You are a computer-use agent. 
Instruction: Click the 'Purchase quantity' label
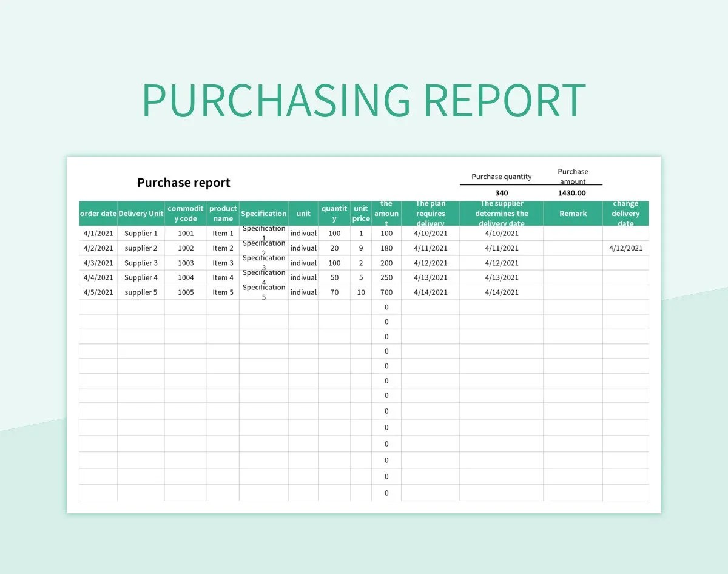click(x=502, y=177)
